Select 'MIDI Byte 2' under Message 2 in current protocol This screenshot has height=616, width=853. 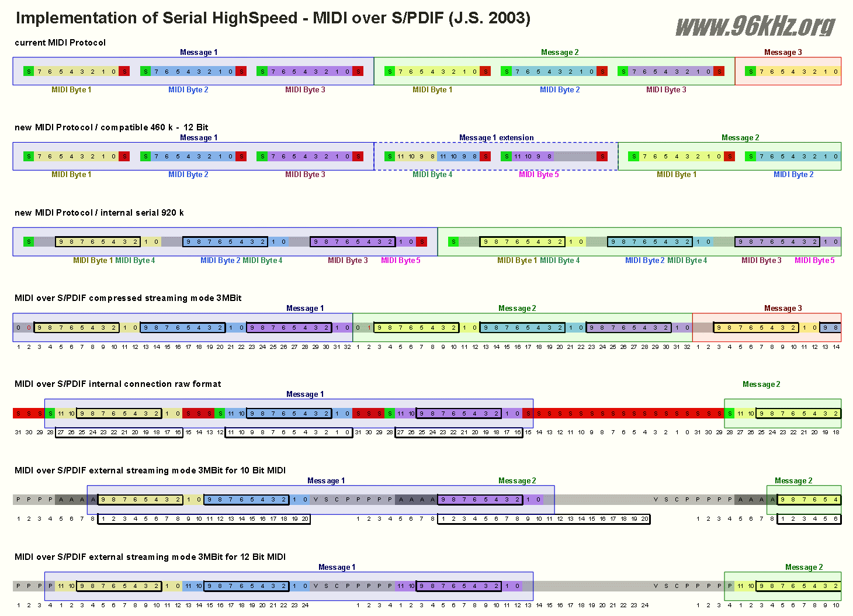pyautogui.click(x=560, y=90)
